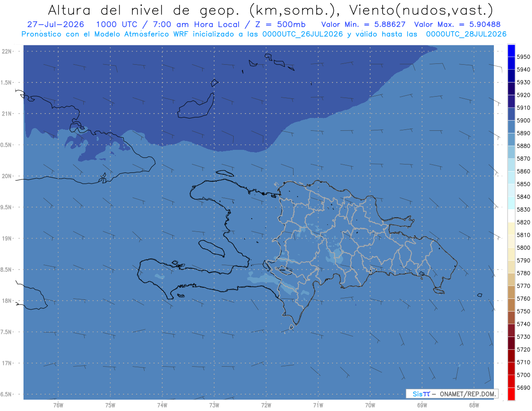Click the '5910' colorbar value
The image size is (532, 411).
tap(523, 108)
